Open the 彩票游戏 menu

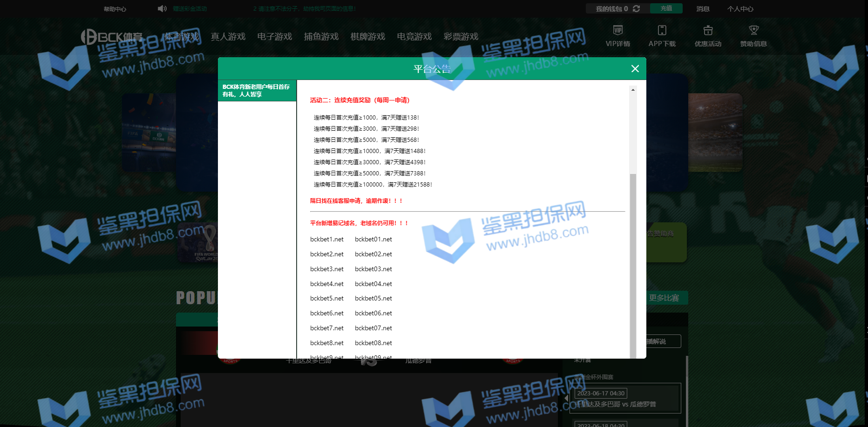pos(461,37)
